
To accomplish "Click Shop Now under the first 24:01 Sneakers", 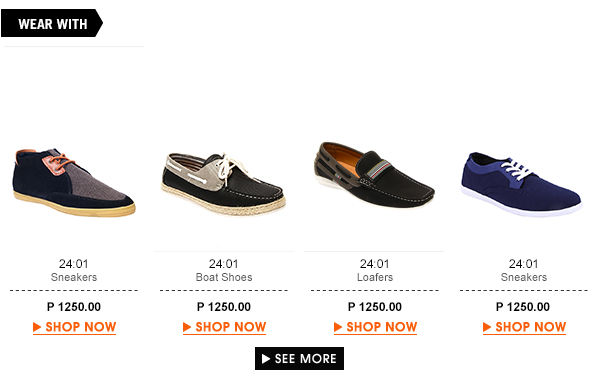I will click(x=74, y=327).
